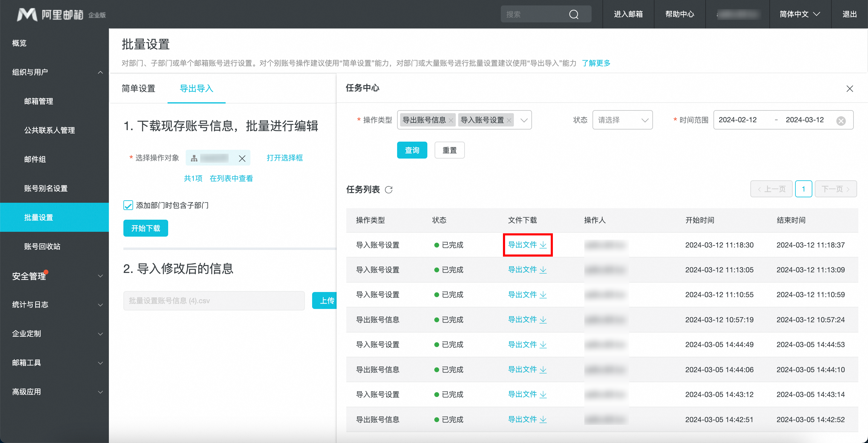The width and height of the screenshot is (868, 443).
Task: Open 邮箱管理 in sidebar
Action: 39,101
